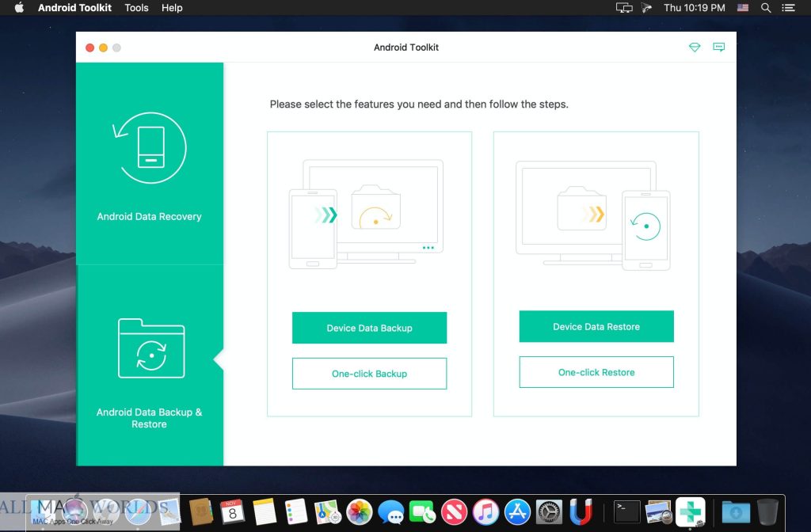Open Reminders from the Dock
The width and height of the screenshot is (811, 532).
296,512
